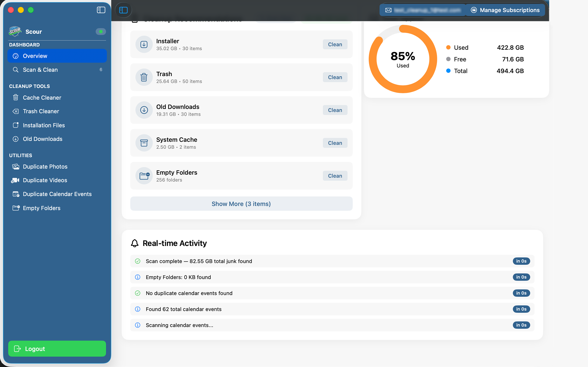Image resolution: width=588 pixels, height=367 pixels.
Task: Clean the Old Downloads category
Action: coord(335,110)
